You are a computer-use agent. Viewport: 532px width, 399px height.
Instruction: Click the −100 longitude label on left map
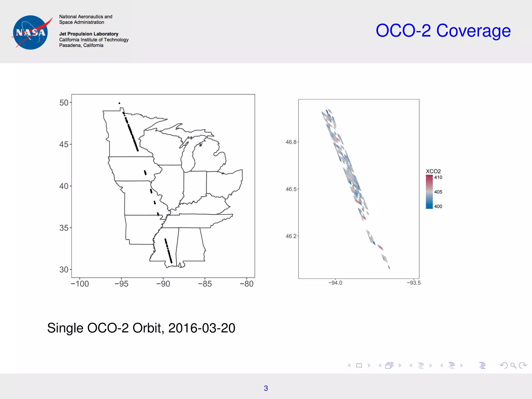(x=80, y=284)
